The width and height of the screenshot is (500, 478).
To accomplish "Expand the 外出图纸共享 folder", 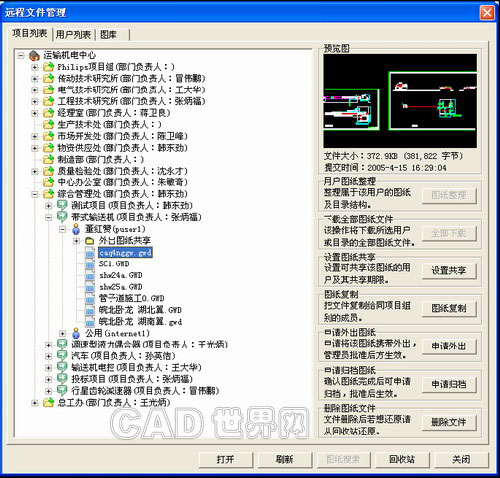I will (x=76, y=241).
